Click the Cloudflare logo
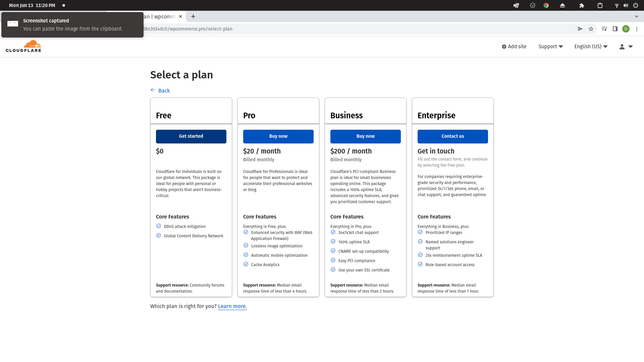Image resolution: width=644 pixels, height=362 pixels. (23, 46)
